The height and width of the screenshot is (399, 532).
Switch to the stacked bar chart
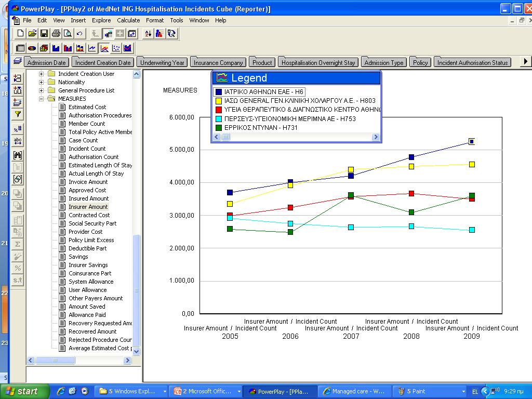point(79,48)
